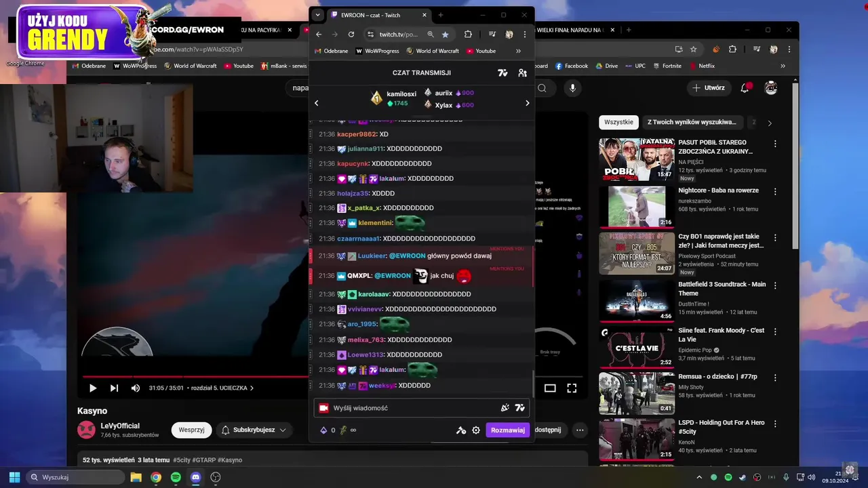868x488 pixels.
Task: Mute the YouTube video volume
Action: tap(136, 388)
